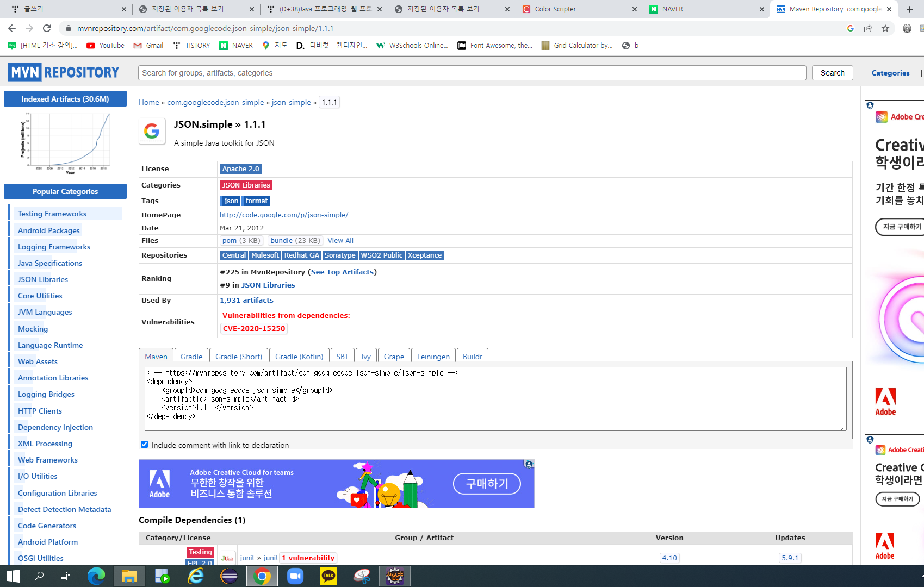Click the Apache 2.0 license badge
This screenshot has width=924, height=587.
[241, 169]
